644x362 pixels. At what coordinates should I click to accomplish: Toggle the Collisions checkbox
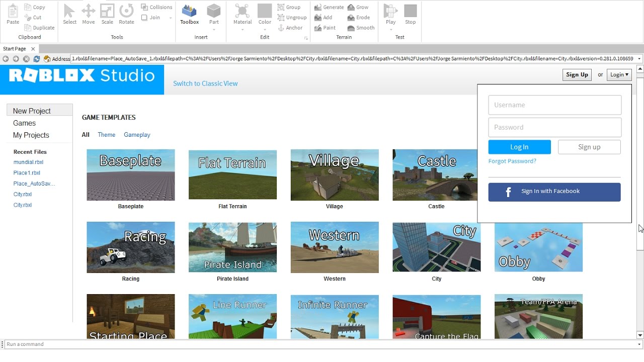tap(144, 7)
